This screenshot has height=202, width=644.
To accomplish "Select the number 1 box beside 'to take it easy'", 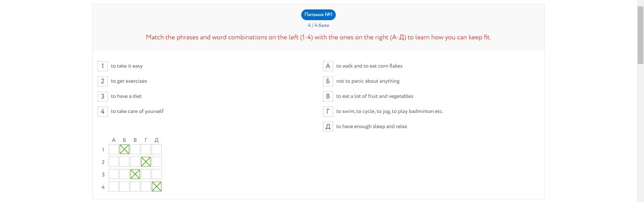I will [x=103, y=66].
